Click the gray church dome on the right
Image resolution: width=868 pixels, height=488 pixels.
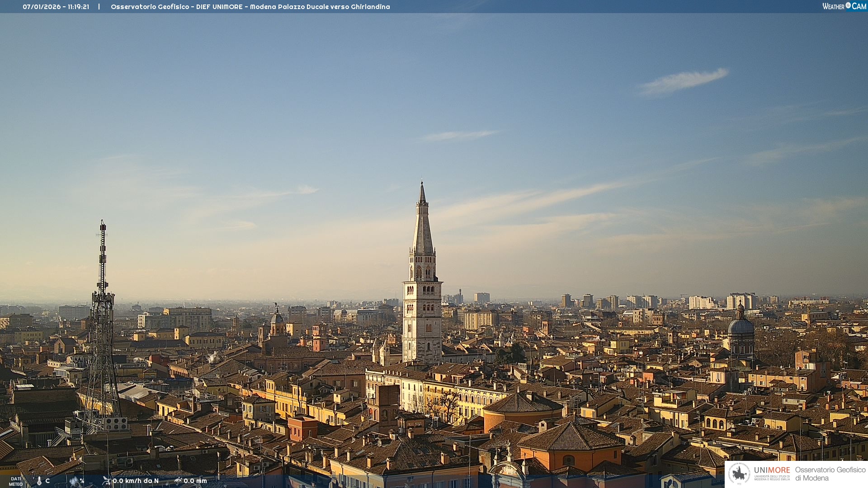(741, 325)
